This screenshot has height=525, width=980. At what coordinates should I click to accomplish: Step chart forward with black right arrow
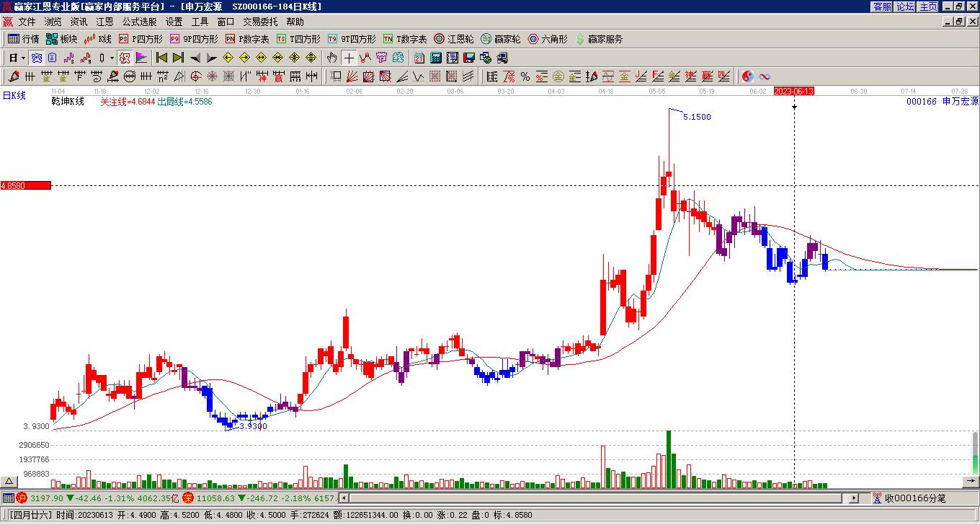[211, 58]
